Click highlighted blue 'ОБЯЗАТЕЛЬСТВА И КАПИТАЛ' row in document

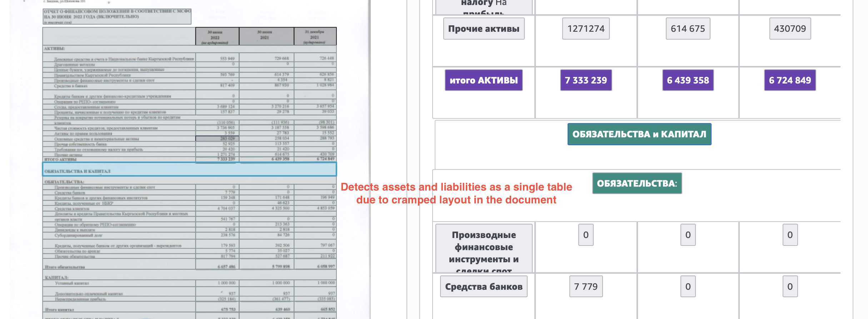click(x=189, y=169)
